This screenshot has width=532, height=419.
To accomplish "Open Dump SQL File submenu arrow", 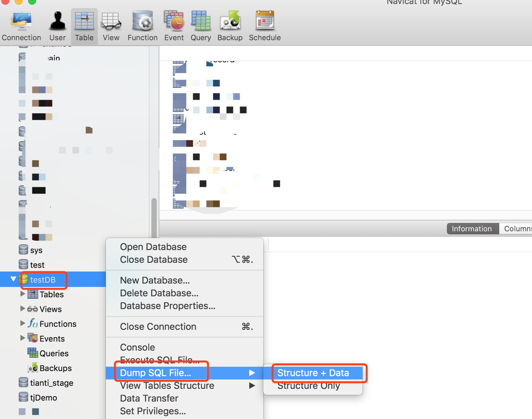I will tap(252, 373).
